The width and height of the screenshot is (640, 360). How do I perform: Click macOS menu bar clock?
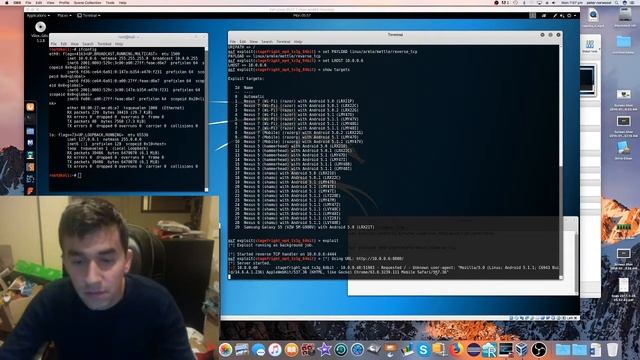pyautogui.click(x=572, y=2)
